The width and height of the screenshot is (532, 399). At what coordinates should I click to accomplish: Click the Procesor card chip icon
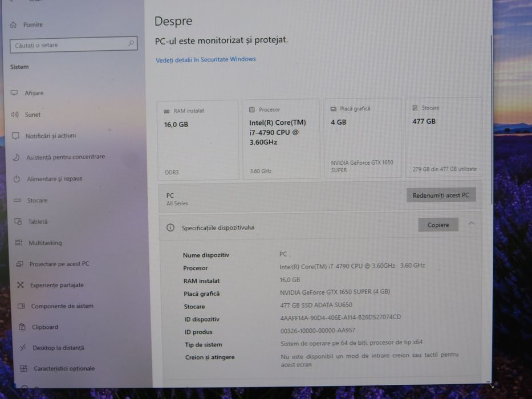click(252, 109)
